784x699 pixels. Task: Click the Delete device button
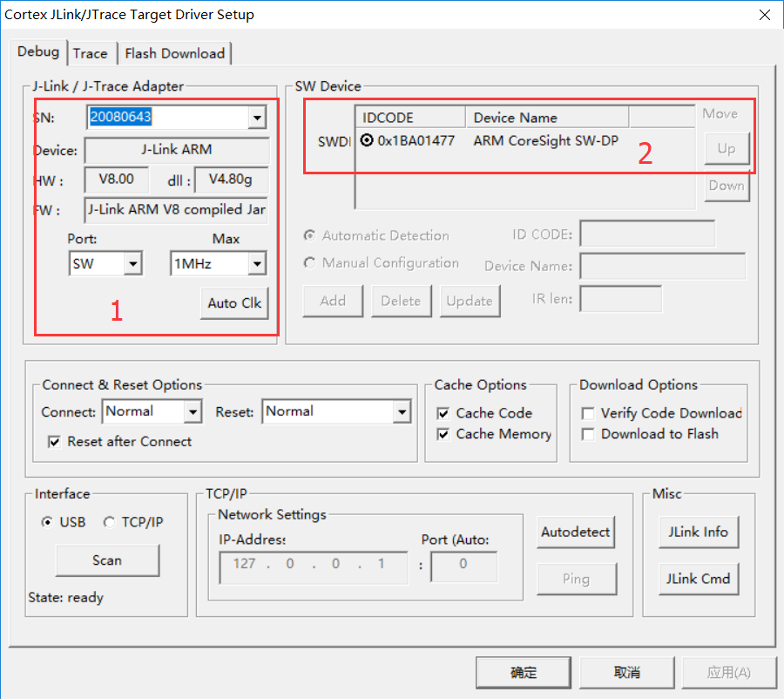pos(401,302)
